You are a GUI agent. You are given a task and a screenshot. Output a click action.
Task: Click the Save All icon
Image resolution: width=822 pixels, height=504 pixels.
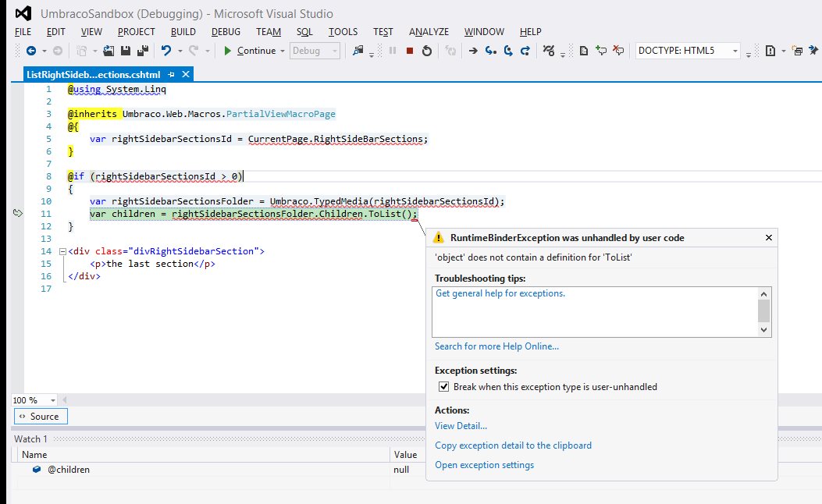143,51
